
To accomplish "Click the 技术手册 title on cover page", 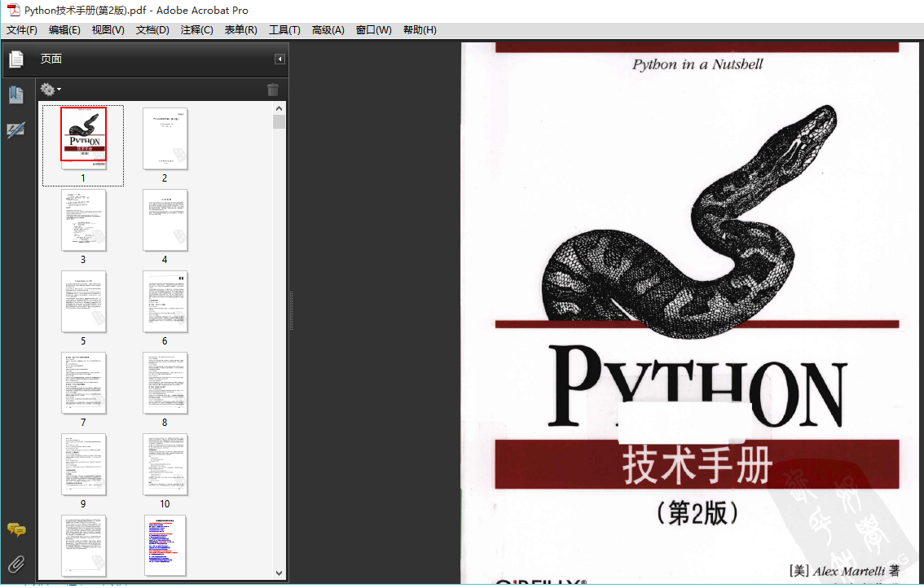I will click(x=697, y=465).
